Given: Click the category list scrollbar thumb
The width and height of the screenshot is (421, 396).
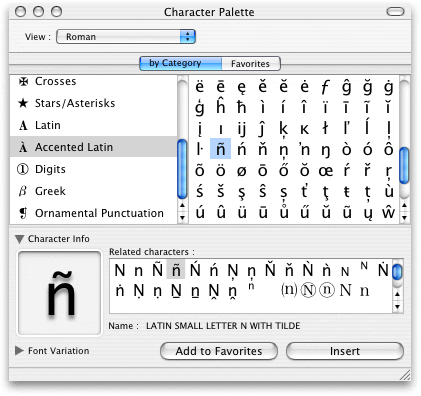Looking at the screenshot, I should [182, 169].
